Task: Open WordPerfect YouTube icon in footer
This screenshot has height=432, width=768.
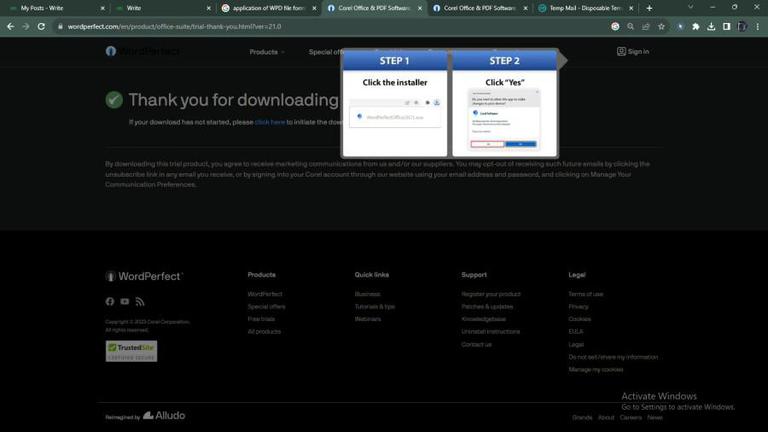Action: pyautogui.click(x=125, y=301)
